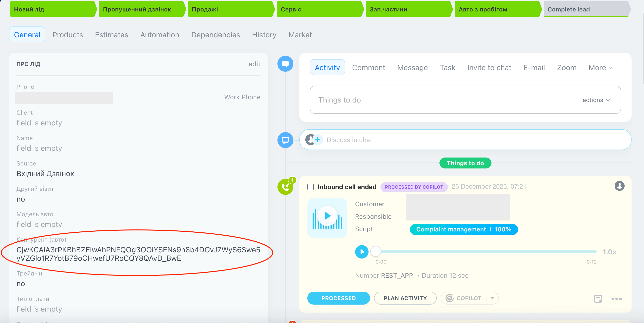Click the chat timeline icon beside Discuss in chat
The height and width of the screenshot is (323, 644).
click(285, 140)
